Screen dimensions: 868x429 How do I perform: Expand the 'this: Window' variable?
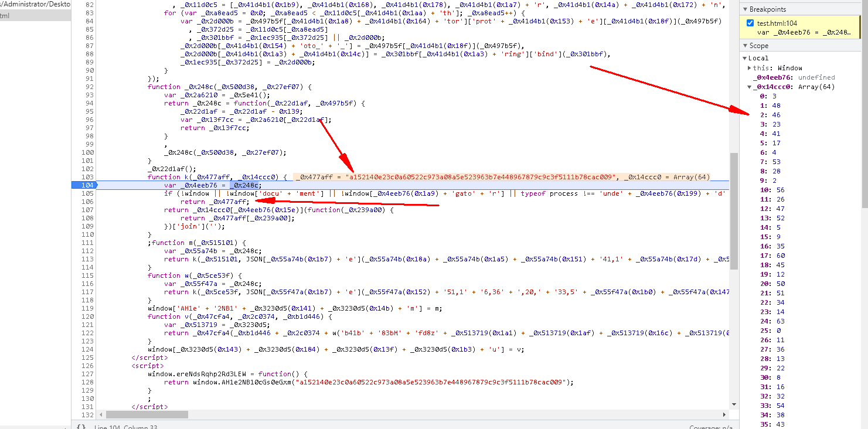tap(749, 67)
